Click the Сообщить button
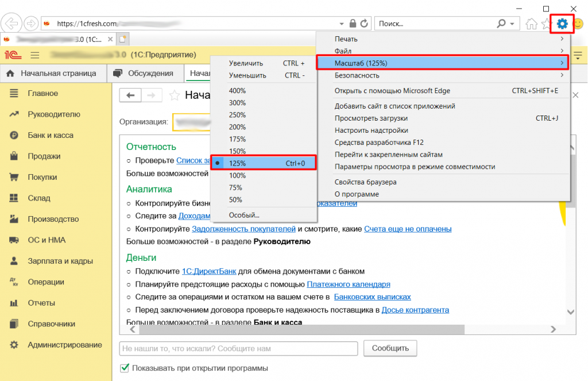The height and width of the screenshot is (381, 588). [390, 348]
